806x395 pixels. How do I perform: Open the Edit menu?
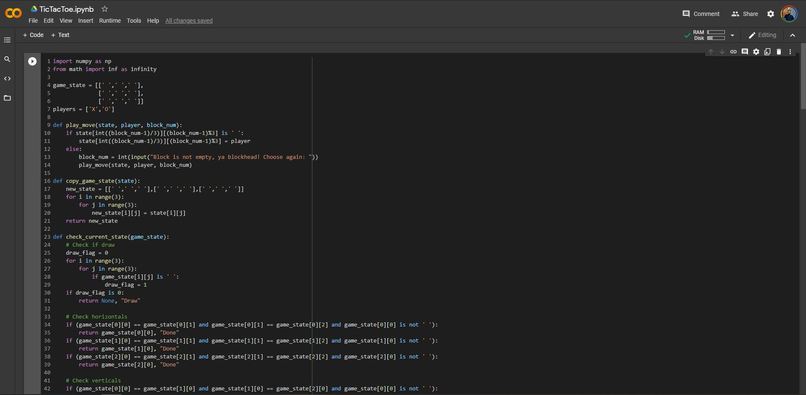click(x=48, y=21)
